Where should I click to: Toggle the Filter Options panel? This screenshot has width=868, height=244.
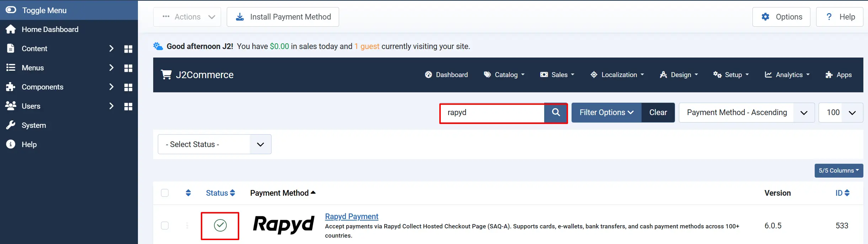point(606,113)
